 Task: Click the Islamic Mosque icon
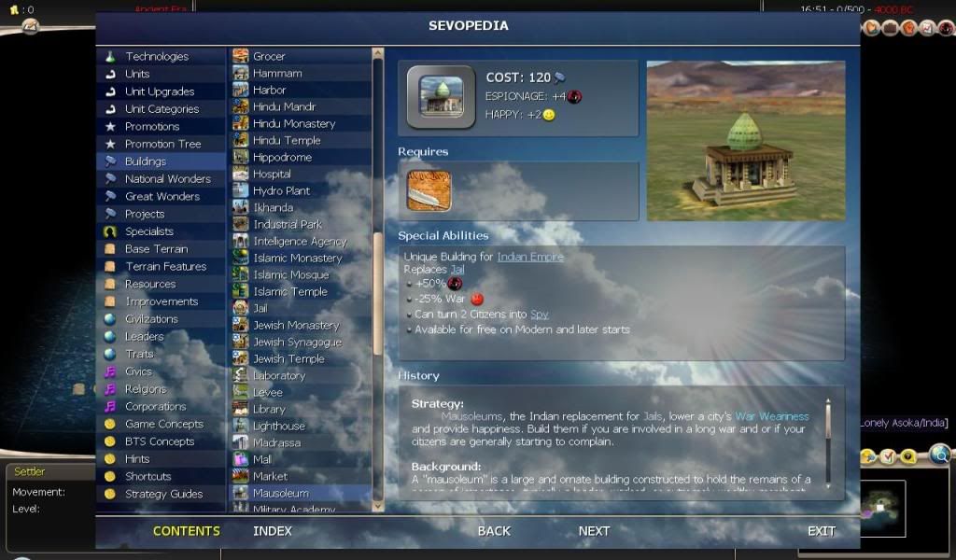(x=241, y=274)
